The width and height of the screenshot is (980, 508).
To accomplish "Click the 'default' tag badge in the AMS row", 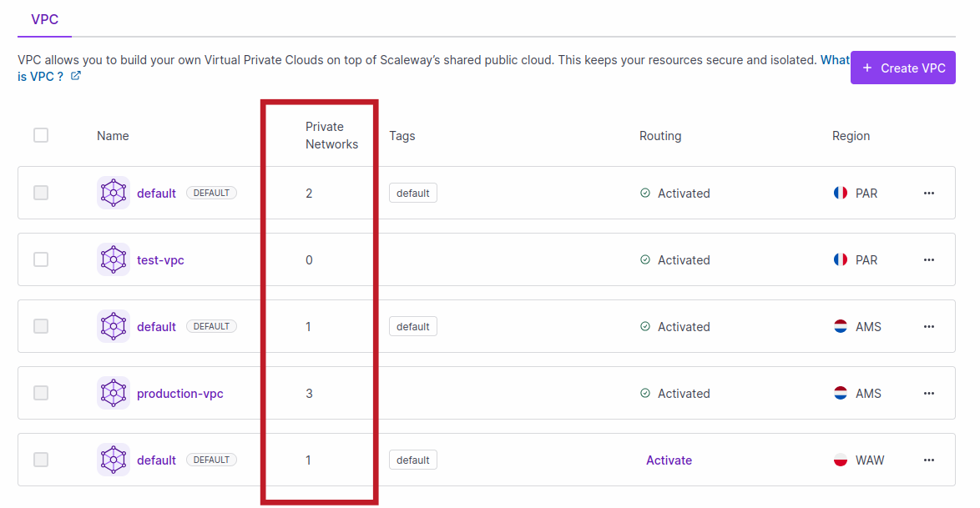I will [412, 326].
